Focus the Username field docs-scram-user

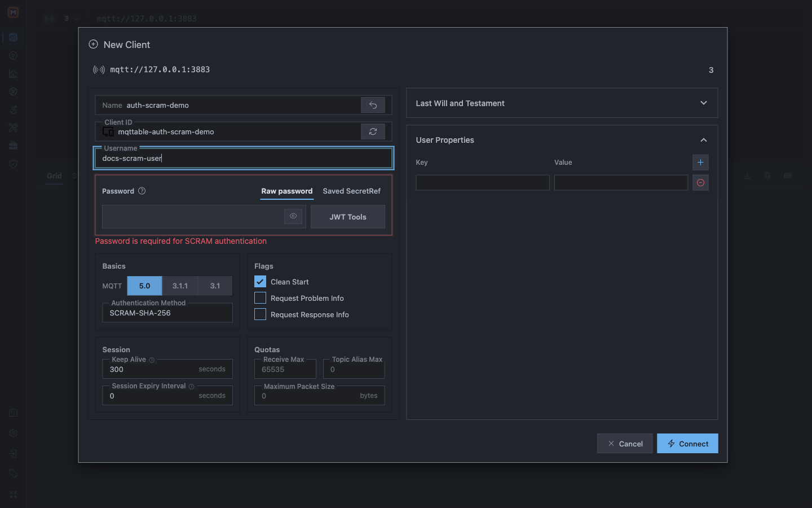click(x=244, y=158)
